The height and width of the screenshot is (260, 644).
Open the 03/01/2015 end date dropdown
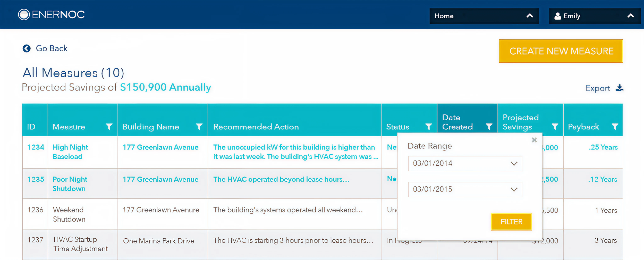click(x=465, y=189)
